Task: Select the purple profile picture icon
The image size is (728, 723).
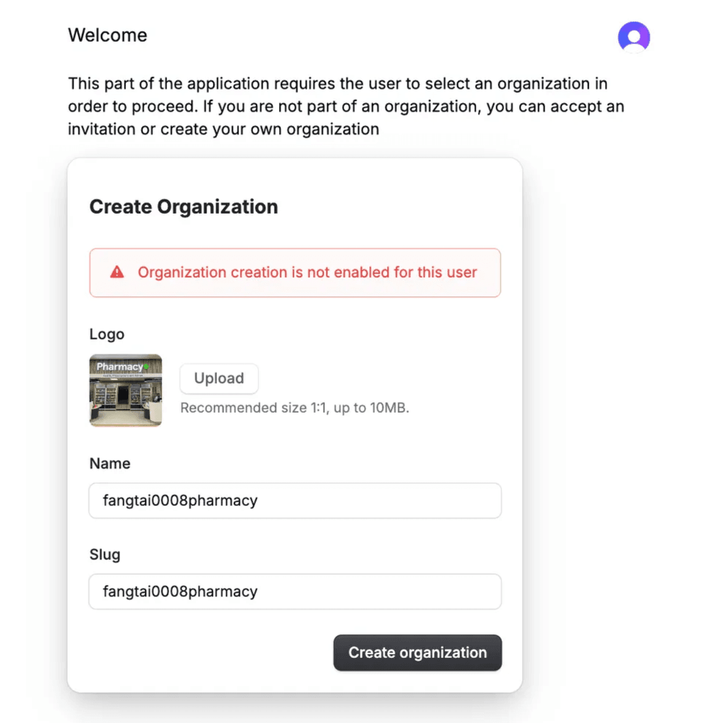Action: 633,37
